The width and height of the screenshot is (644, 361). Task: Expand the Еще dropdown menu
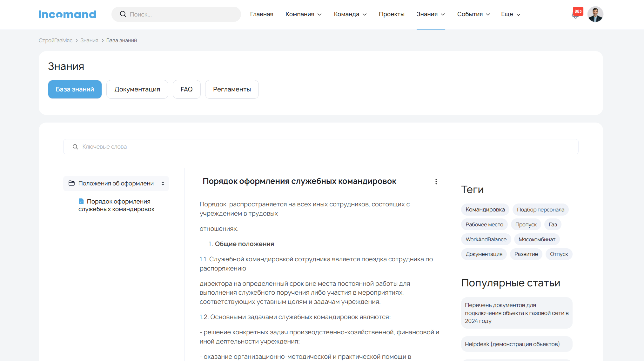pos(511,14)
